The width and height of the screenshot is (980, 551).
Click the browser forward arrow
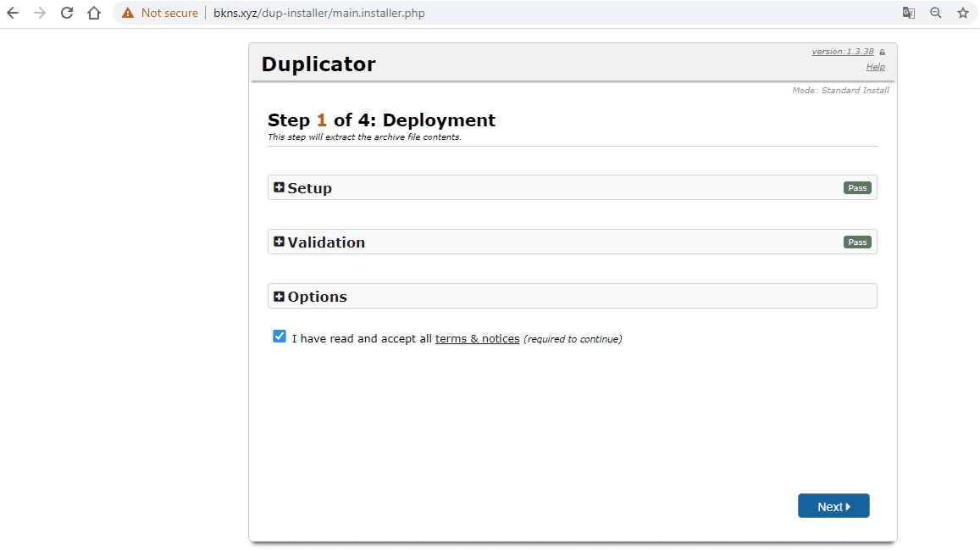tap(40, 13)
